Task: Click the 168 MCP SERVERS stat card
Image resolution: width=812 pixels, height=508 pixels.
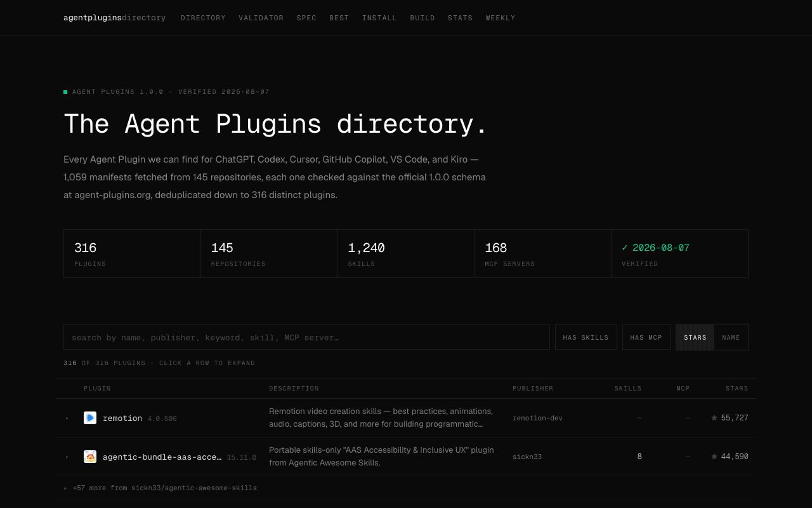Action: point(542,254)
